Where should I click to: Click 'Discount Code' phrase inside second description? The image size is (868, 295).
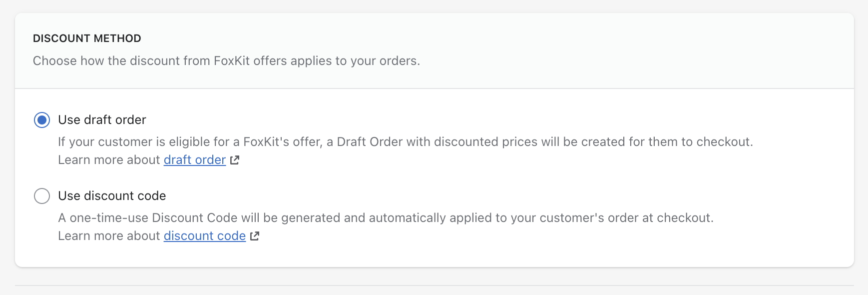point(194,218)
